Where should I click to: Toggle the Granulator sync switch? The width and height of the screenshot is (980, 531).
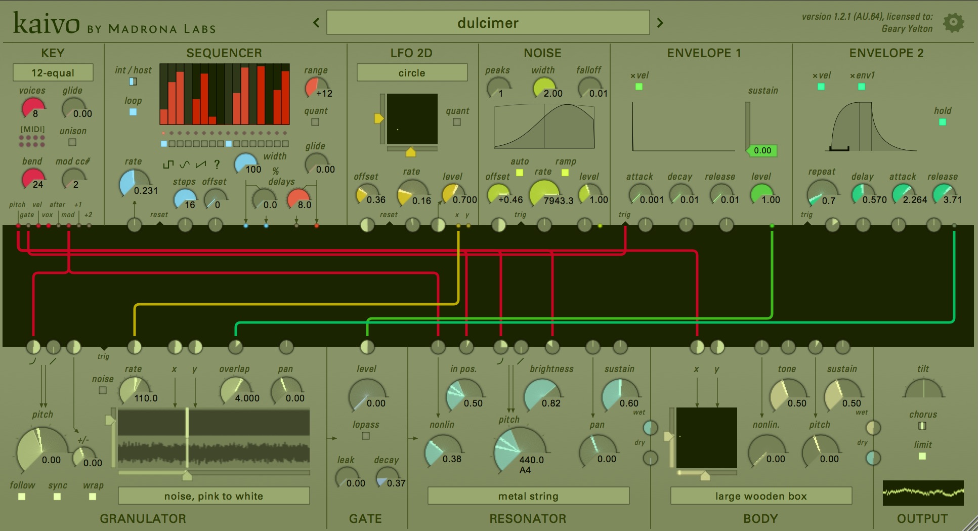(x=57, y=497)
